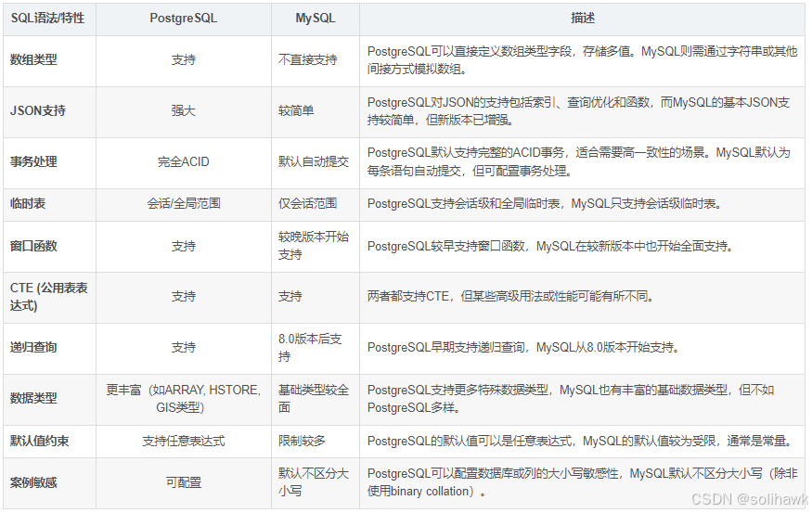Click the '完全ACID' cell
This screenshot has width=812, height=513.
click(x=184, y=161)
